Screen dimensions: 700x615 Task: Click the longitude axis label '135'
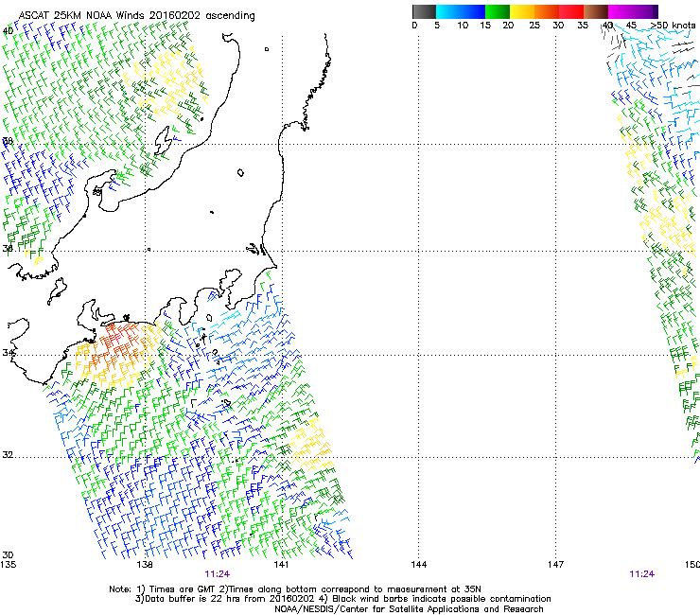[8, 565]
